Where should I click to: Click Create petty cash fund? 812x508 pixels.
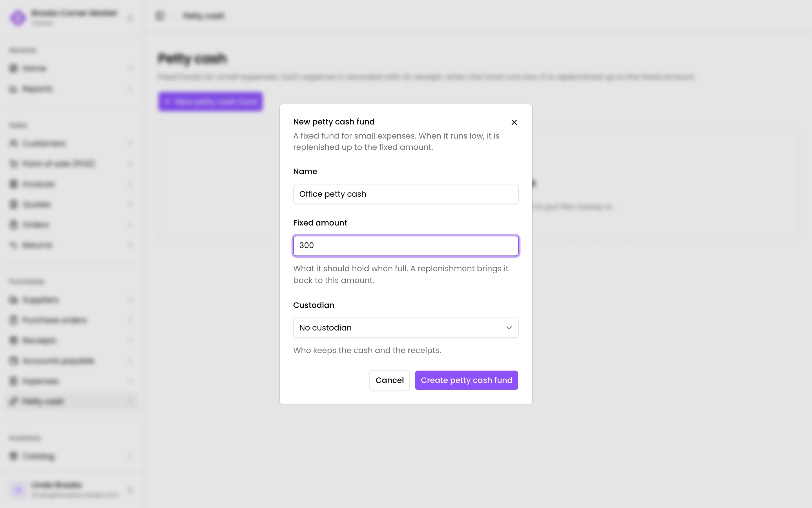pos(466,380)
